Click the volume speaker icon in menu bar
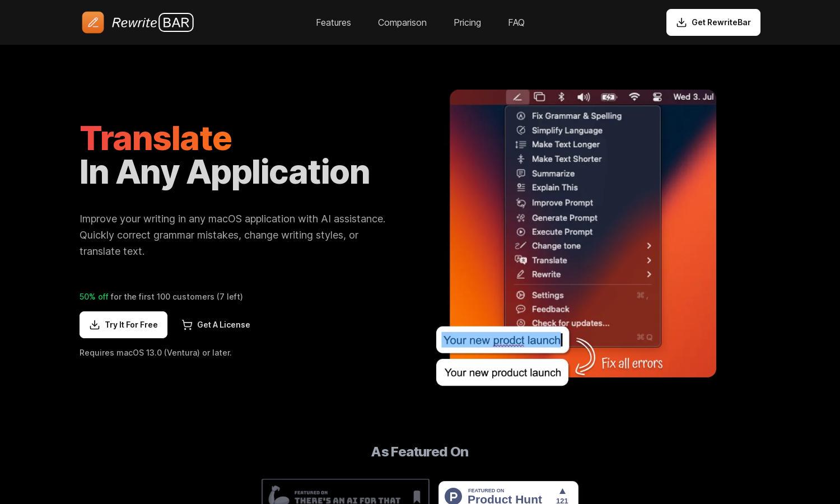The image size is (840, 504). click(584, 97)
